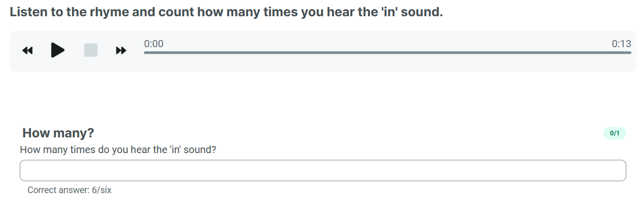Jump to the end of the audio track
Screen dimensions: 644x222
pyautogui.click(x=630, y=53)
